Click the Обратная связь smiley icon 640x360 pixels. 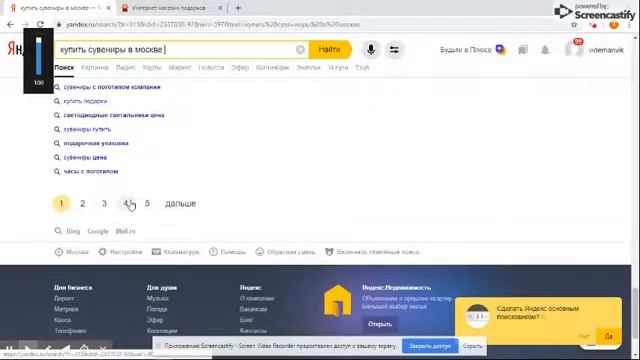click(260, 252)
